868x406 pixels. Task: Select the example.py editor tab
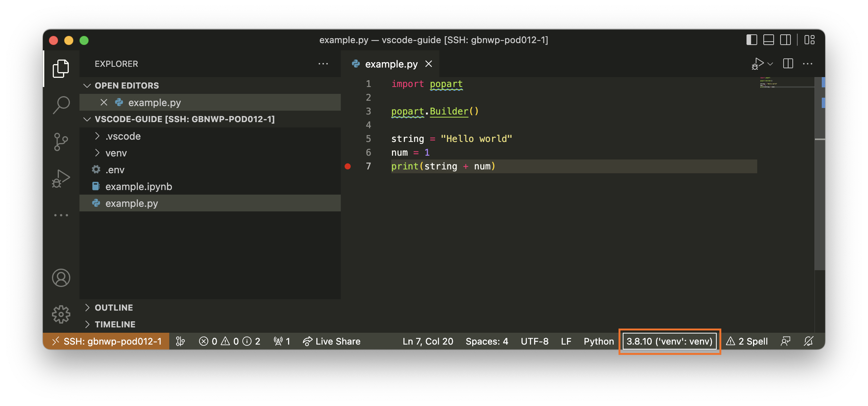(x=391, y=64)
